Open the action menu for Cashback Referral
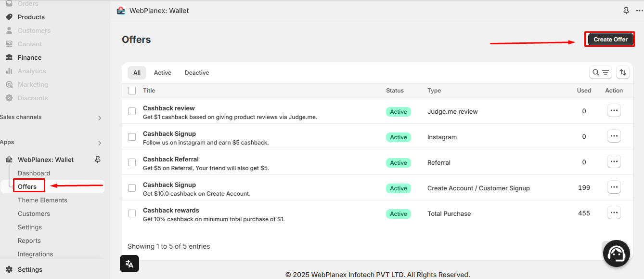This screenshot has width=644, height=279. (x=614, y=161)
